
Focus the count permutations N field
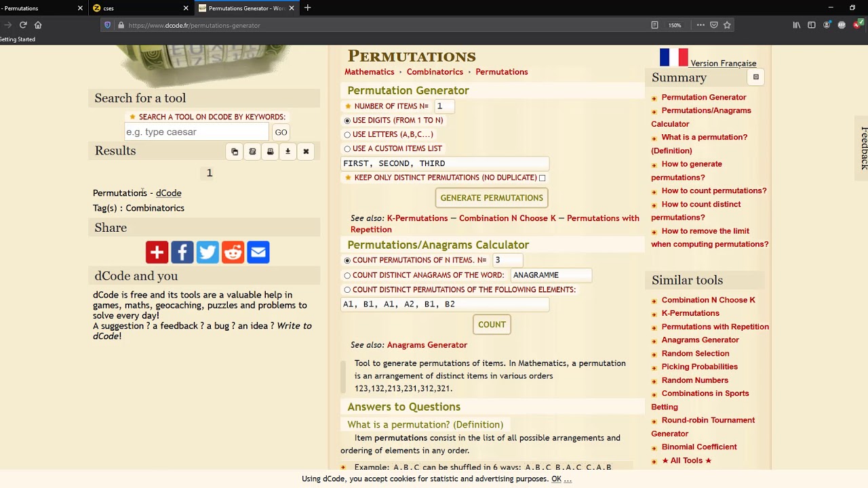click(x=507, y=260)
